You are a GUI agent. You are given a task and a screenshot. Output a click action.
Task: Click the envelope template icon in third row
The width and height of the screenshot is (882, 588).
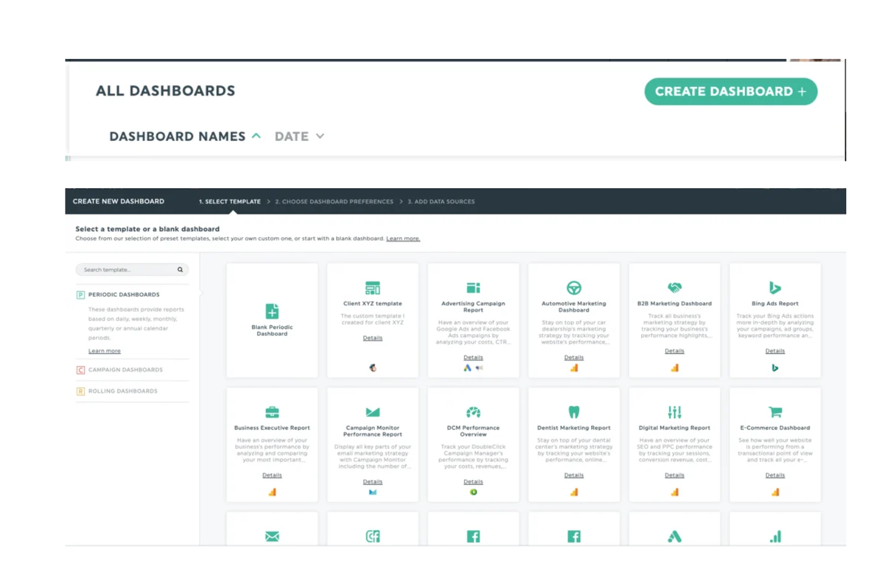click(272, 537)
